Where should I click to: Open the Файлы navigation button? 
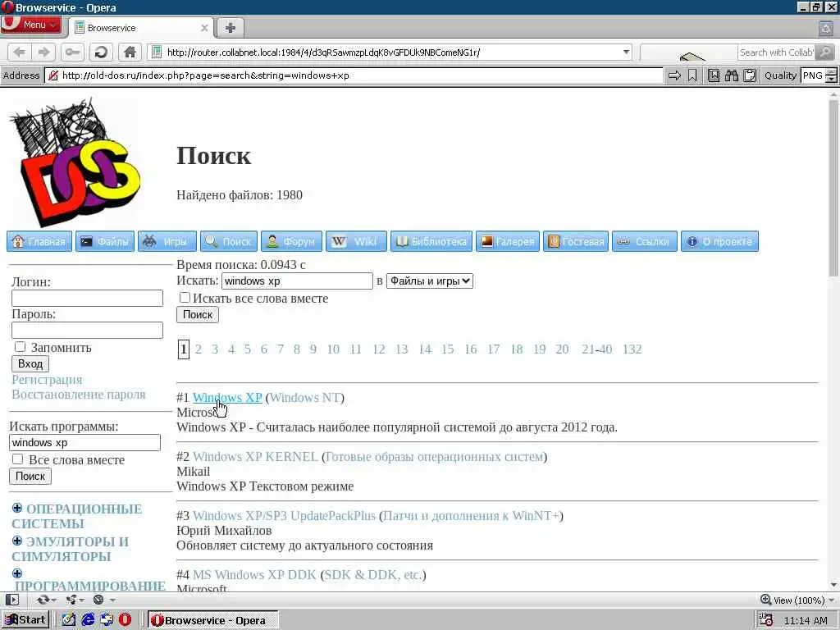[104, 242]
